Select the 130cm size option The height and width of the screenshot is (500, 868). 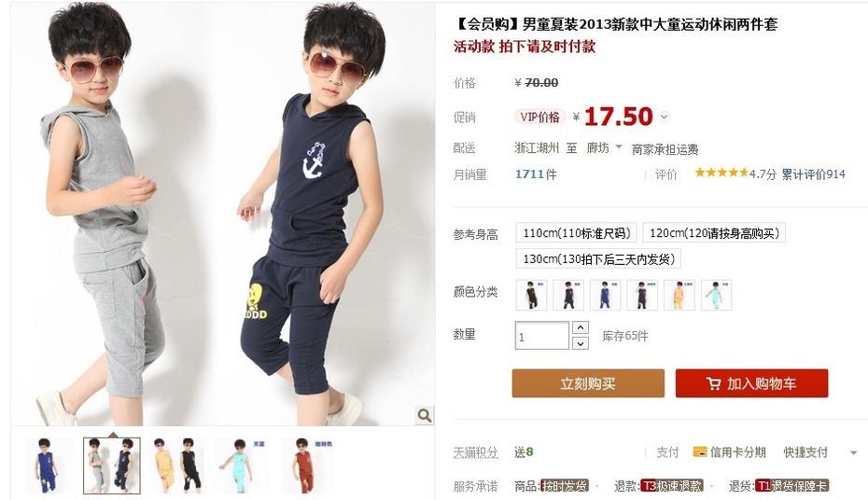[598, 258]
